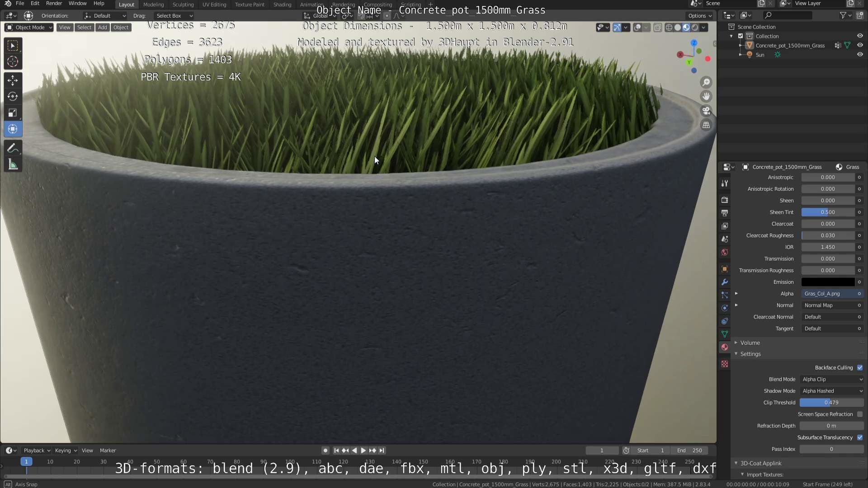Screen dimensions: 868x488
Task: Enable Screen Space Refraction checkbox
Action: pos(860,414)
